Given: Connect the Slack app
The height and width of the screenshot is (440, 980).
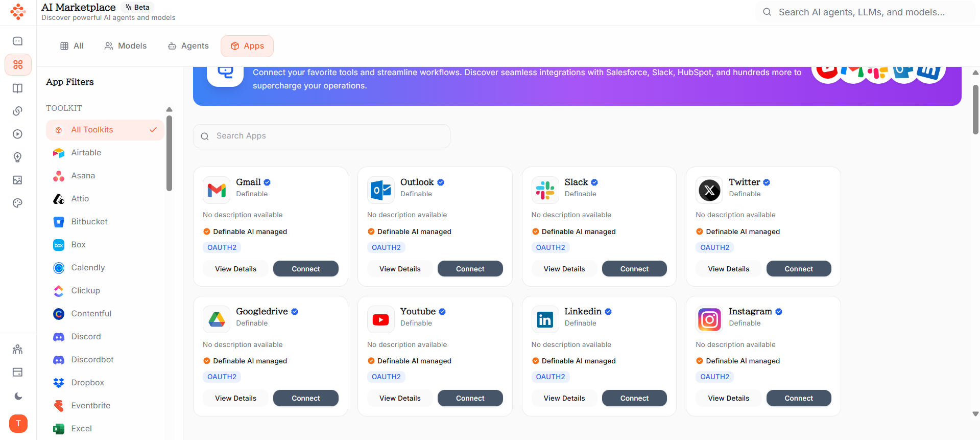Looking at the screenshot, I should pyautogui.click(x=634, y=269).
